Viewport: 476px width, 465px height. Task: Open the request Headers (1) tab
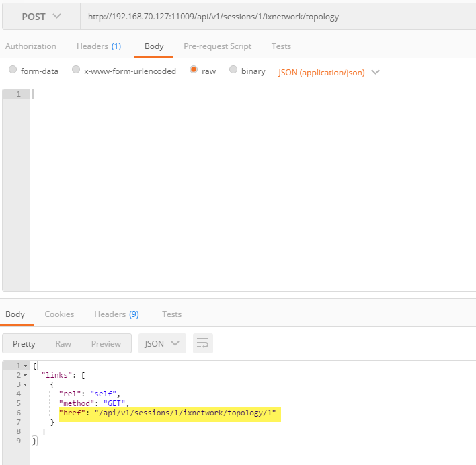pyautogui.click(x=98, y=46)
